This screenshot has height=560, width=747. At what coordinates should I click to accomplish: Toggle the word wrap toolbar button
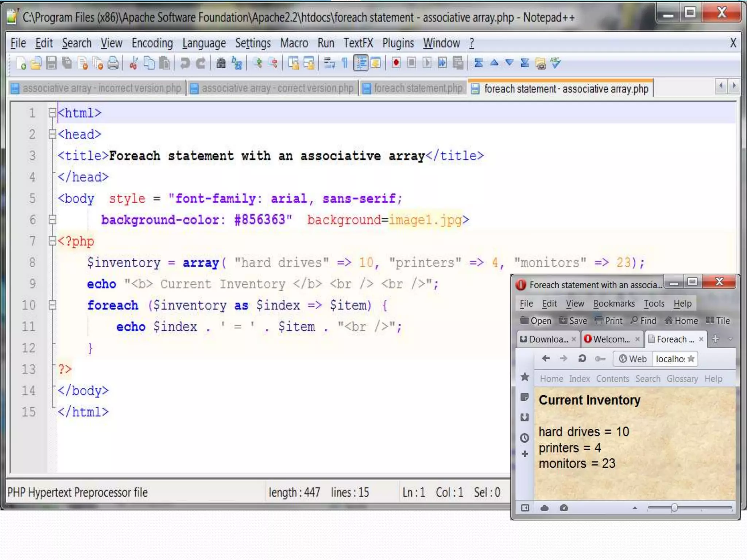click(x=329, y=63)
